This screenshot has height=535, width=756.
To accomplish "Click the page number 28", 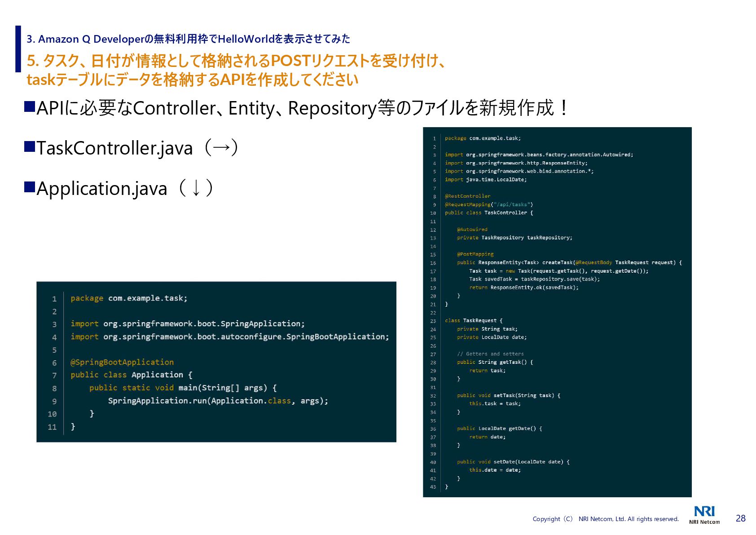I will point(741,518).
